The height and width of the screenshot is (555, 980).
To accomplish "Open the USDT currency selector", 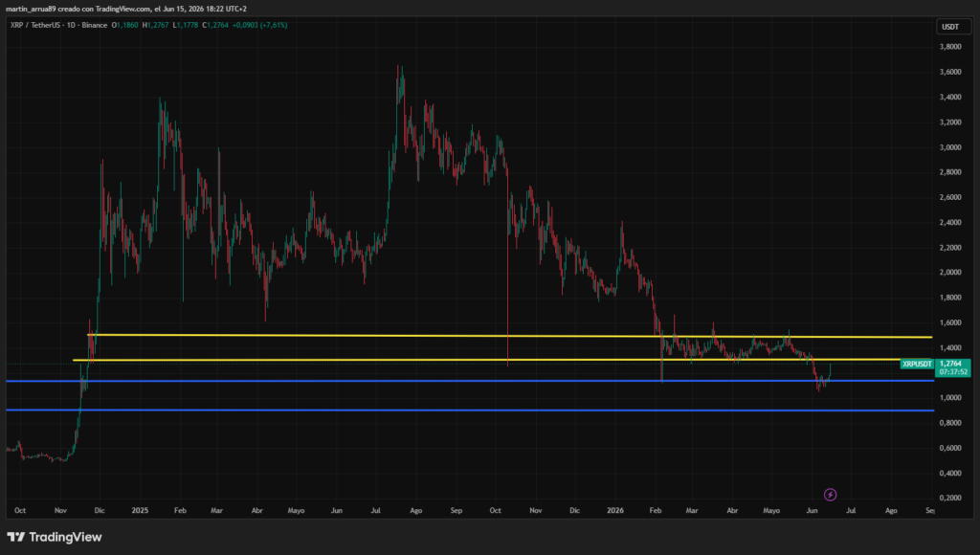I will pyautogui.click(x=953, y=27).
